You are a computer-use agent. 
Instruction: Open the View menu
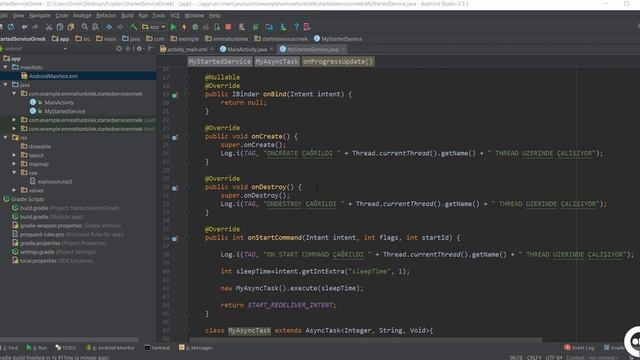tap(18, 16)
